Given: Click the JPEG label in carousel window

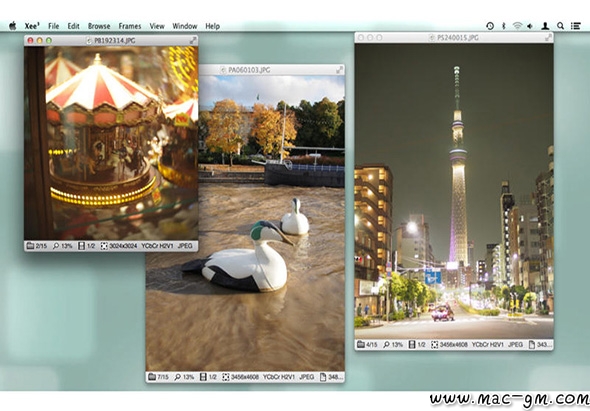Looking at the screenshot, I should pos(185,246).
